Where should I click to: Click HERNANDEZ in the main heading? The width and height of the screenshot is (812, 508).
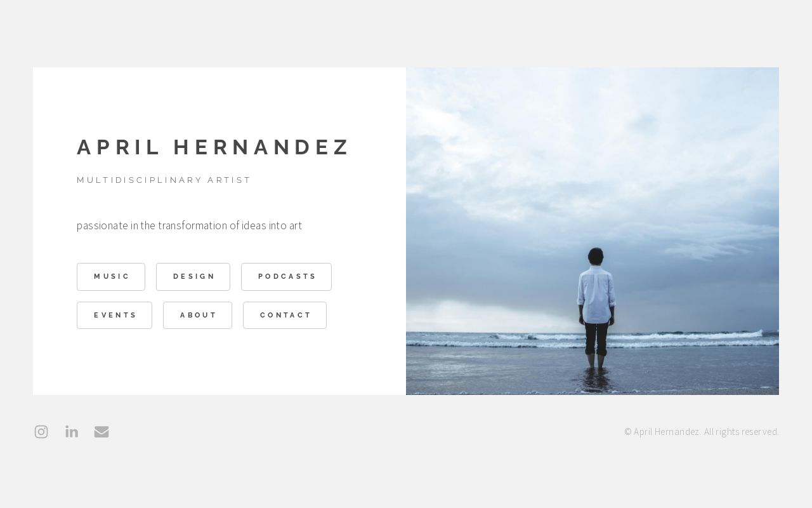(x=261, y=147)
